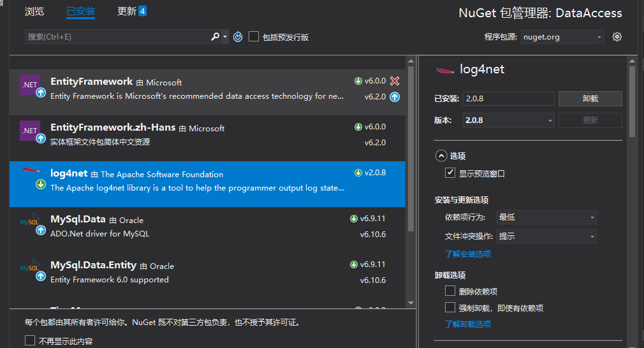Viewport: 644px width, 348px height.
Task: Click the installed badge on the log4net icon
Action: point(41,184)
